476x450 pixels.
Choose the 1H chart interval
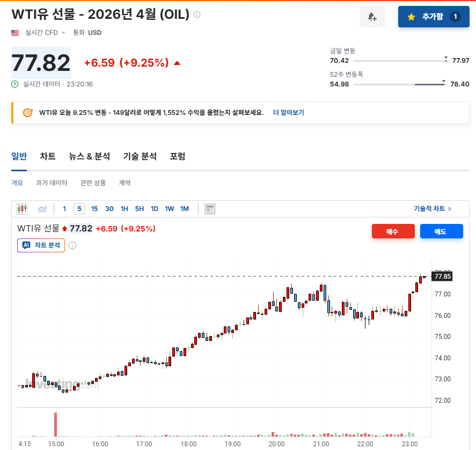coord(124,209)
